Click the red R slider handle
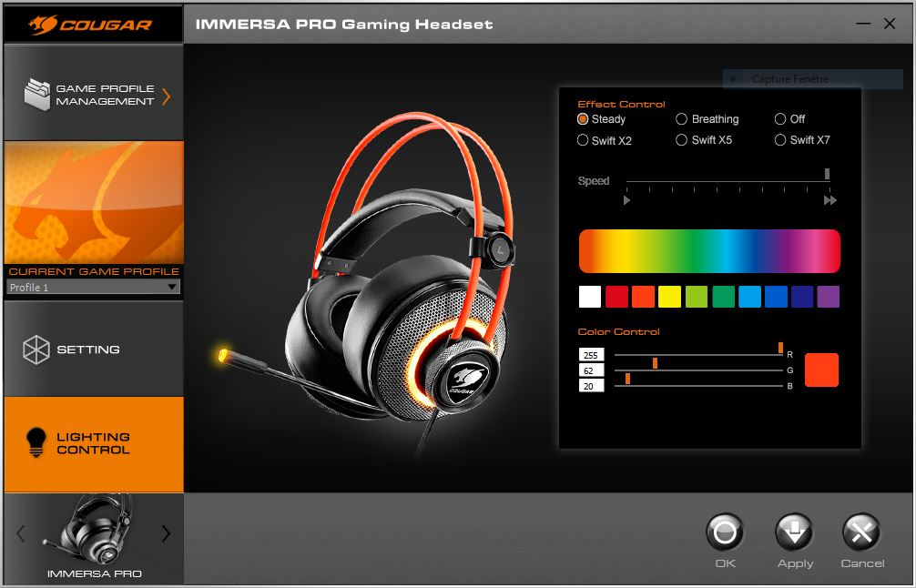 click(780, 348)
